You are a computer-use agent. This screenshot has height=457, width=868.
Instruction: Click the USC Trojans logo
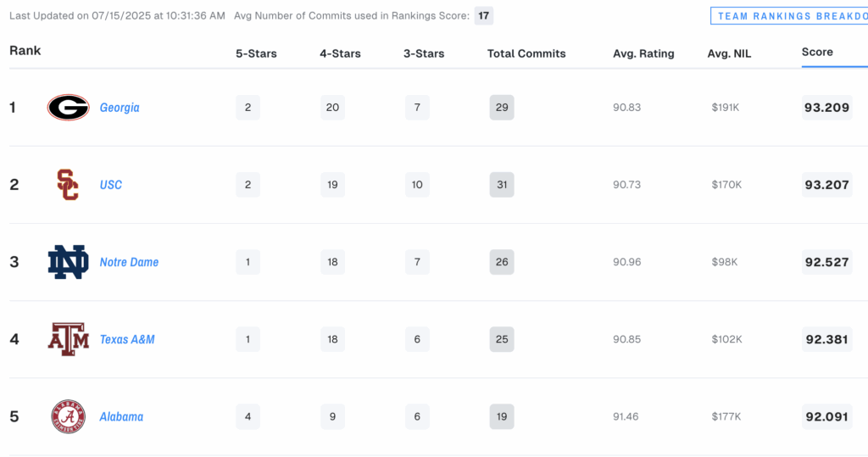point(68,185)
